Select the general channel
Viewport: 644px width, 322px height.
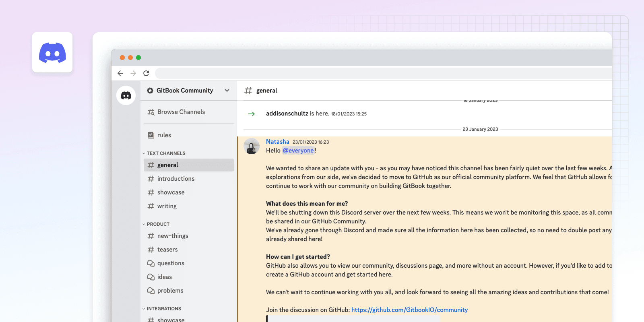pyautogui.click(x=189, y=165)
